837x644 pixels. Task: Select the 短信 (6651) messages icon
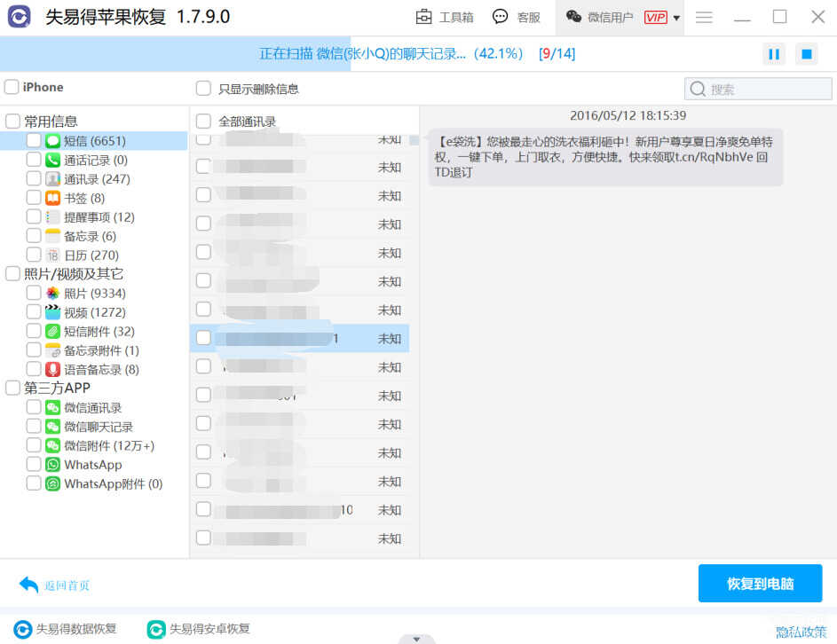(x=52, y=141)
